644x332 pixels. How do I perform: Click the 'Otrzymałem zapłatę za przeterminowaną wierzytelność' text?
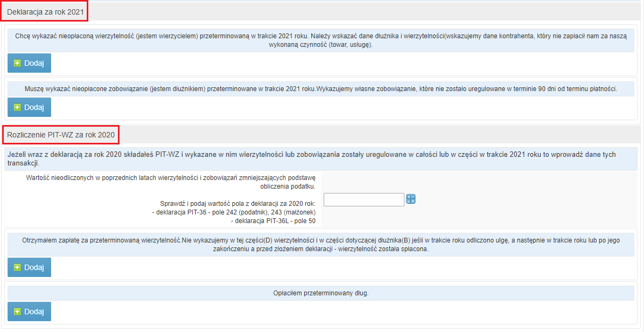click(x=321, y=245)
